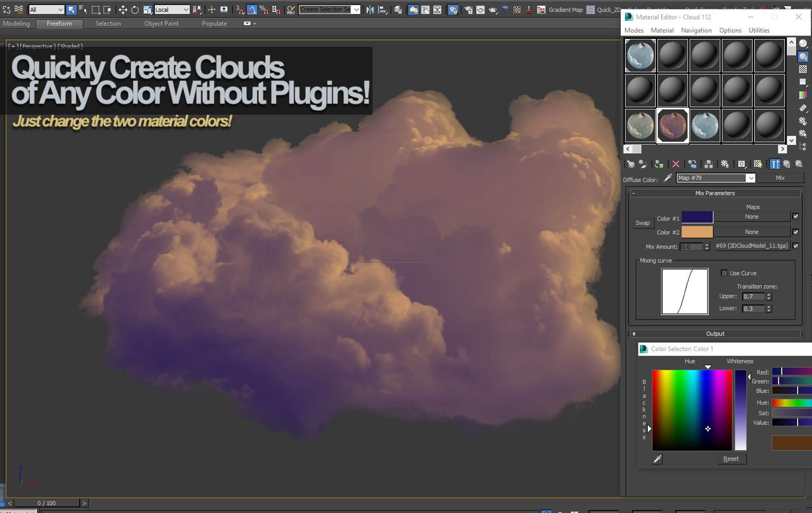
Task: Toggle the Angle Snap tool
Action: [252, 9]
